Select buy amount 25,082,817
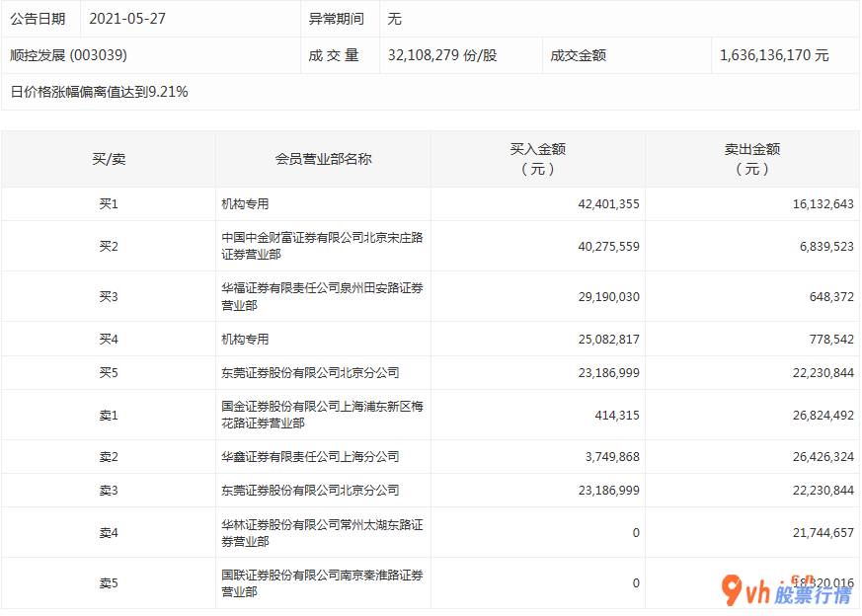The width and height of the screenshot is (862, 616). click(x=608, y=339)
